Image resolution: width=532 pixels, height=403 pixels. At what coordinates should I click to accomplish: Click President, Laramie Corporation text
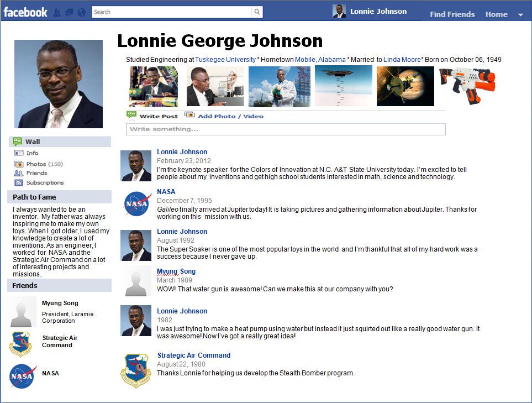pyautogui.click(x=67, y=317)
